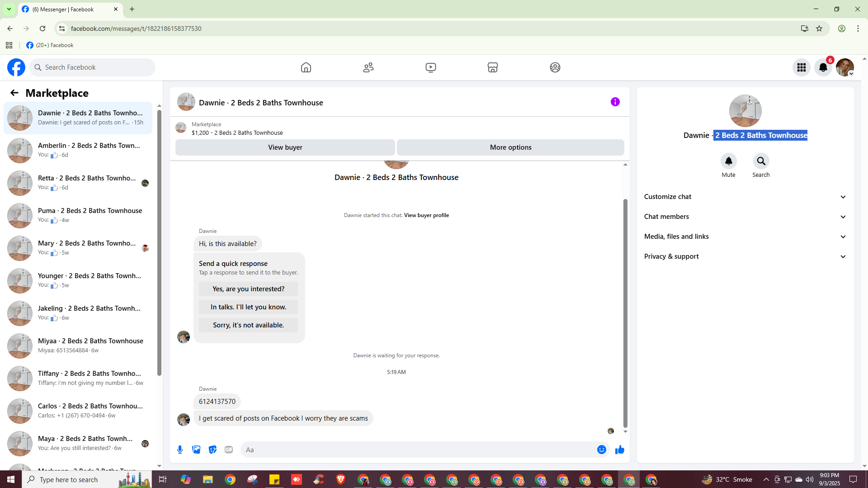Open the Retta conversation
This screenshot has height=488, width=868.
coord(78,183)
